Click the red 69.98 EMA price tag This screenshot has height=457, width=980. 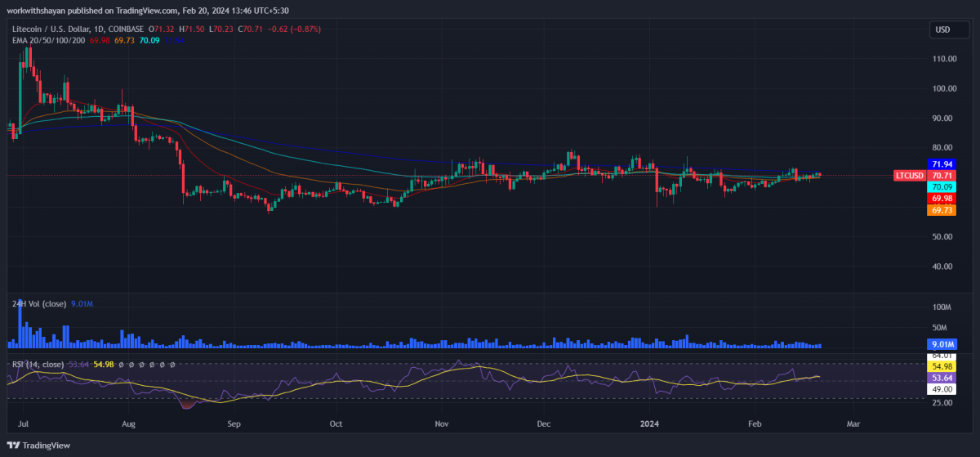[x=942, y=199]
